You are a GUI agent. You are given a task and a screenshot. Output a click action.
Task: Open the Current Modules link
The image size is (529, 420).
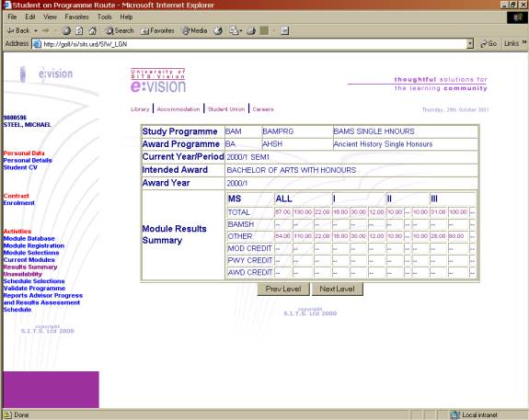29,260
